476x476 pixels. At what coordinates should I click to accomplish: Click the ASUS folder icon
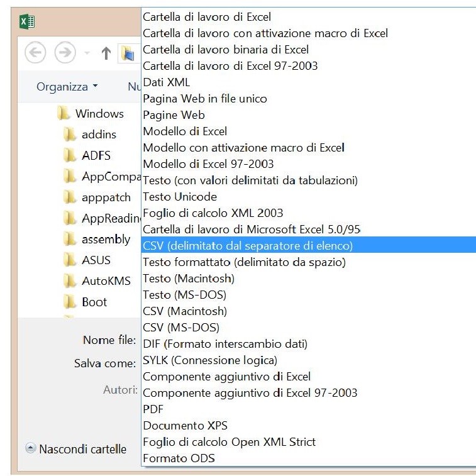pyautogui.click(x=70, y=260)
